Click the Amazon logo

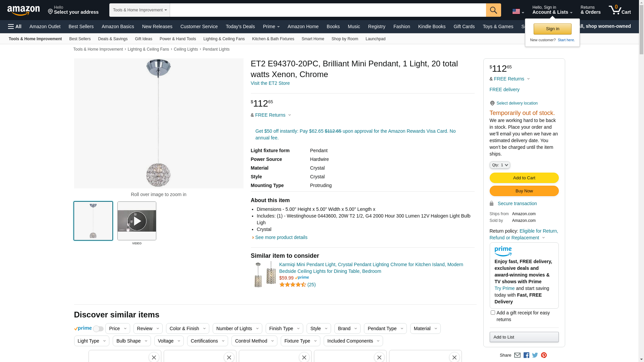pyautogui.click(x=23, y=10)
